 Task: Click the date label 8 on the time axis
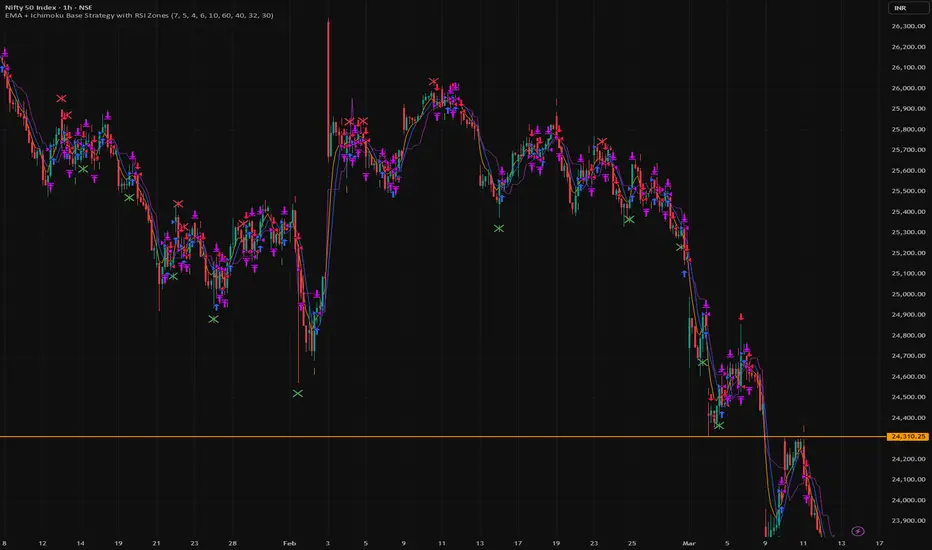4,543
